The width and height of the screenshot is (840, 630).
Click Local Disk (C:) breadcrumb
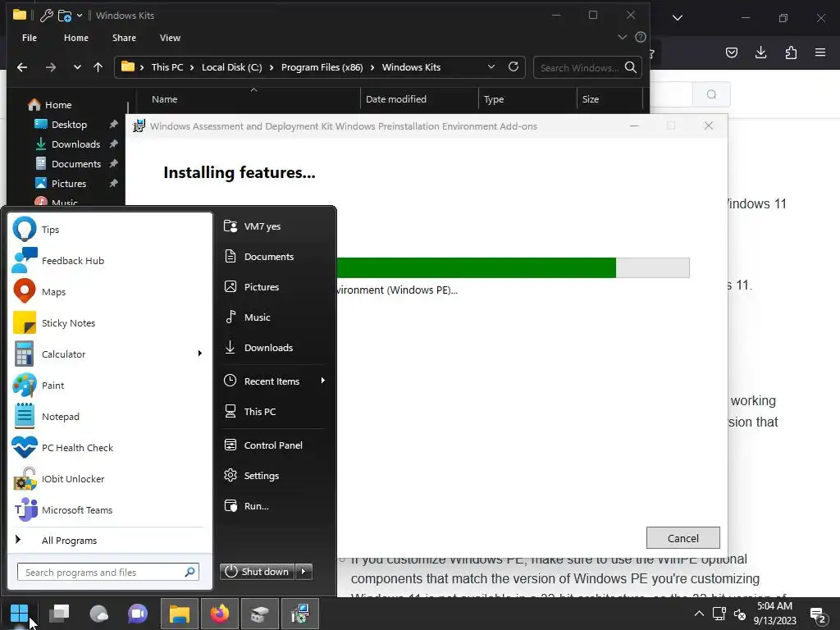pos(232,67)
